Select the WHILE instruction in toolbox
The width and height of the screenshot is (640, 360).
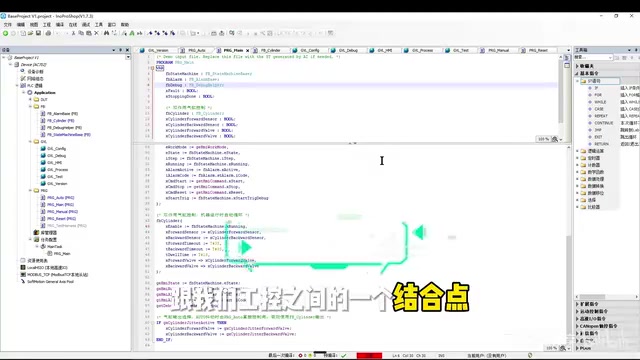600,102
